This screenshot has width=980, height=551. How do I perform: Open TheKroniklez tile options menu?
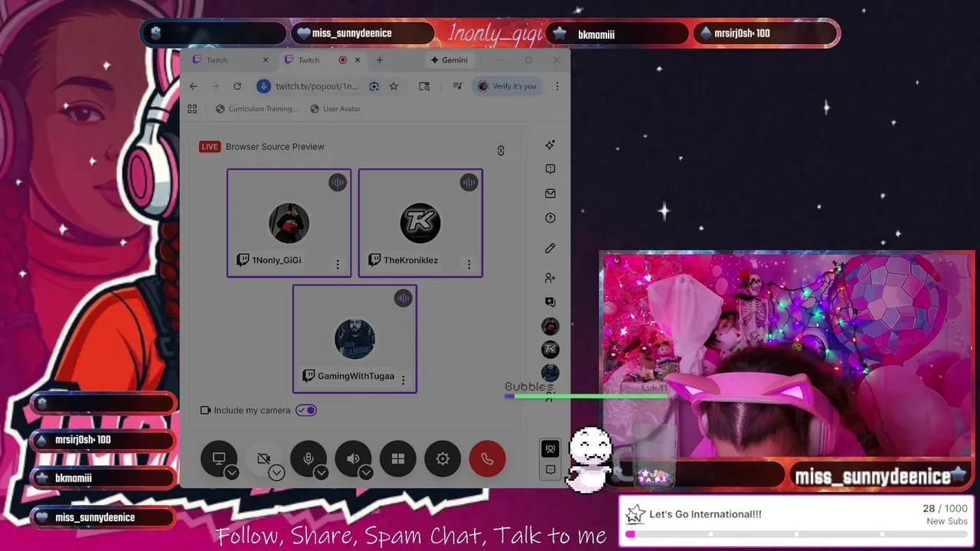tap(469, 264)
